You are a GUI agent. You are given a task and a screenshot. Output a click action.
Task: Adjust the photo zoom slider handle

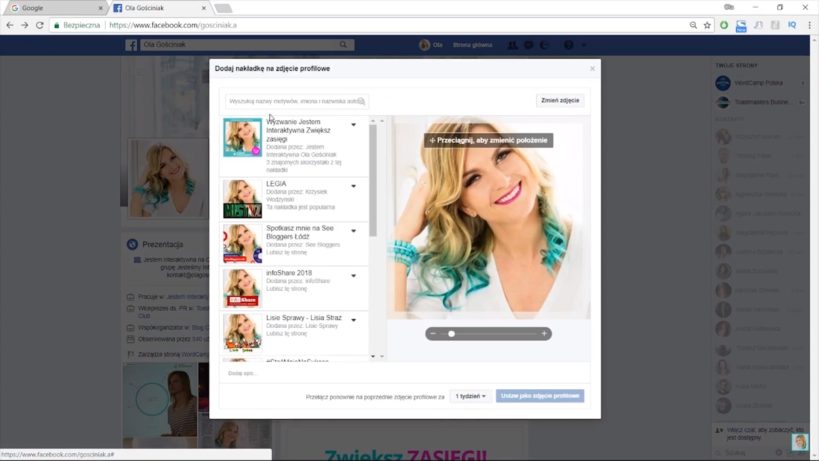pos(451,334)
